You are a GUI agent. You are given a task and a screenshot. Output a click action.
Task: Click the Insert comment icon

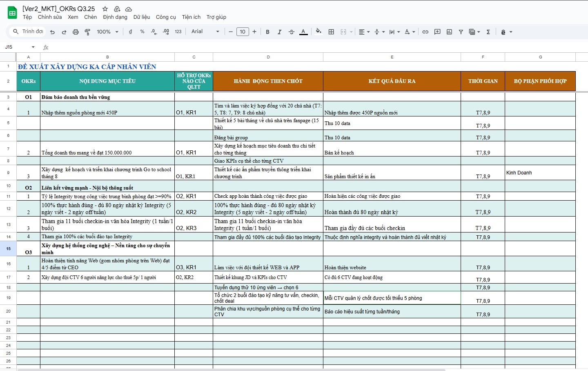pyautogui.click(x=437, y=32)
